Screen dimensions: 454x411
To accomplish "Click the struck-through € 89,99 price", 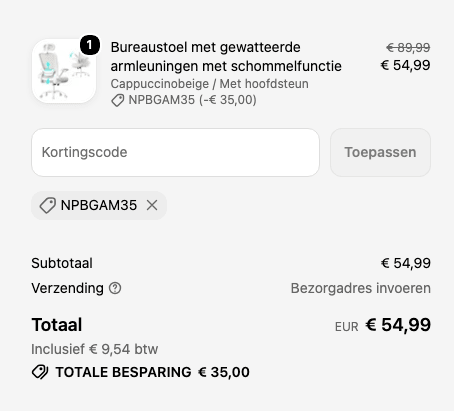I will pos(408,48).
